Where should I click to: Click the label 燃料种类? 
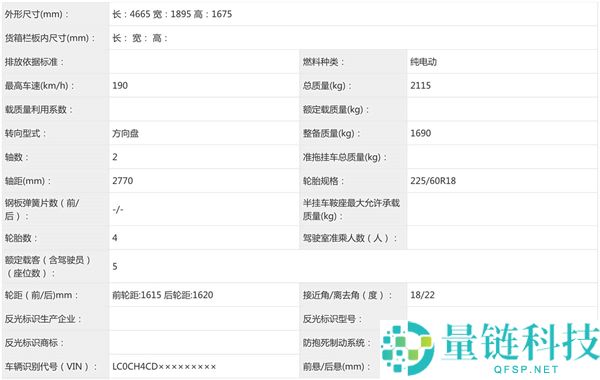[x=323, y=62]
